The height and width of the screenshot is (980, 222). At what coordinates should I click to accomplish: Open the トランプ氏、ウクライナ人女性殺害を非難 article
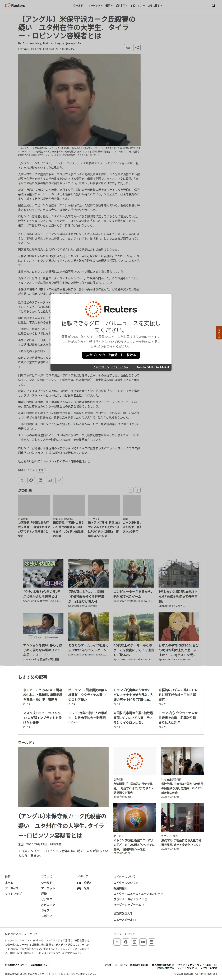(x=179, y=718)
